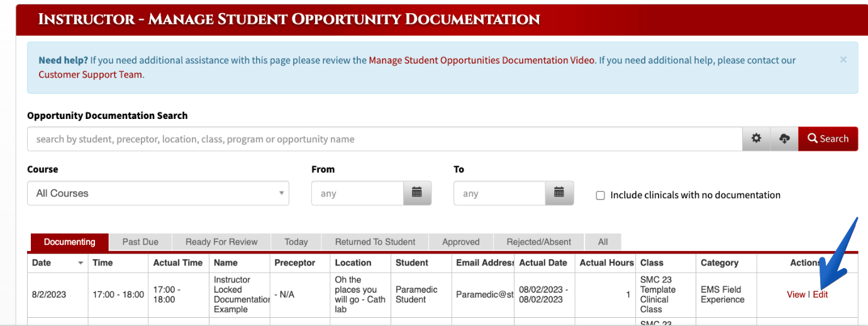868x326 pixels.
Task: Show the All tab
Action: click(603, 242)
